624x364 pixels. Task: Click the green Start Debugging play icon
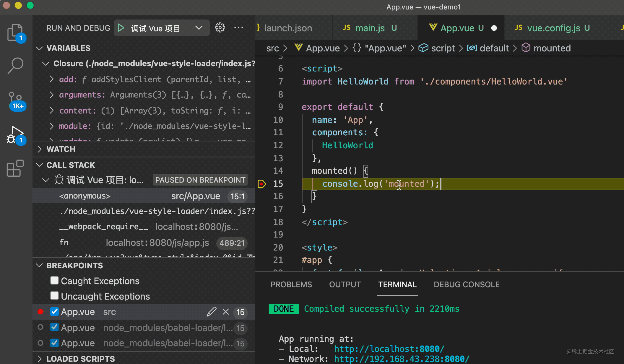click(x=121, y=28)
